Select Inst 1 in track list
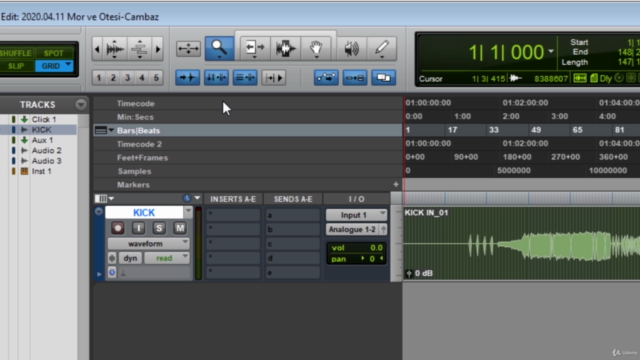This screenshot has height=360, width=640. coord(42,171)
